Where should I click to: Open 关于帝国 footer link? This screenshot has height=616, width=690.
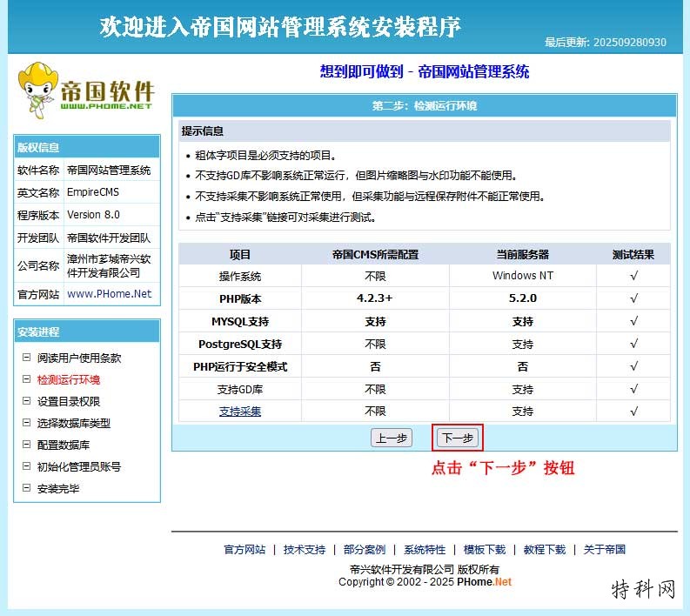[604, 550]
